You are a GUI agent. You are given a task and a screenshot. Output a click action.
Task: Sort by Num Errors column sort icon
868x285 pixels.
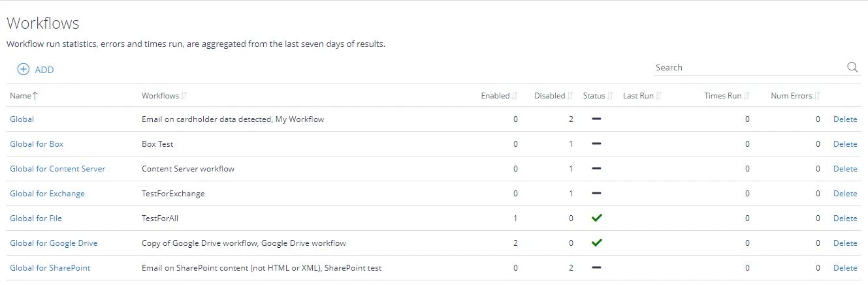pos(817,96)
